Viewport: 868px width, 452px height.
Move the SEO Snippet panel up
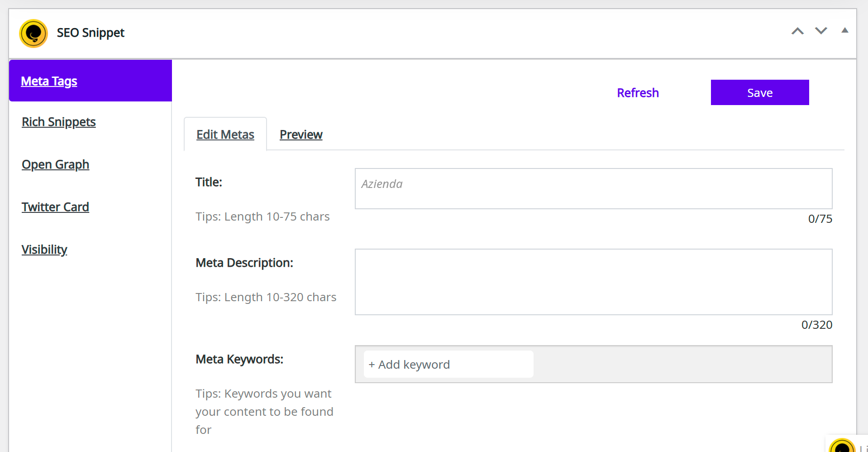(x=797, y=31)
